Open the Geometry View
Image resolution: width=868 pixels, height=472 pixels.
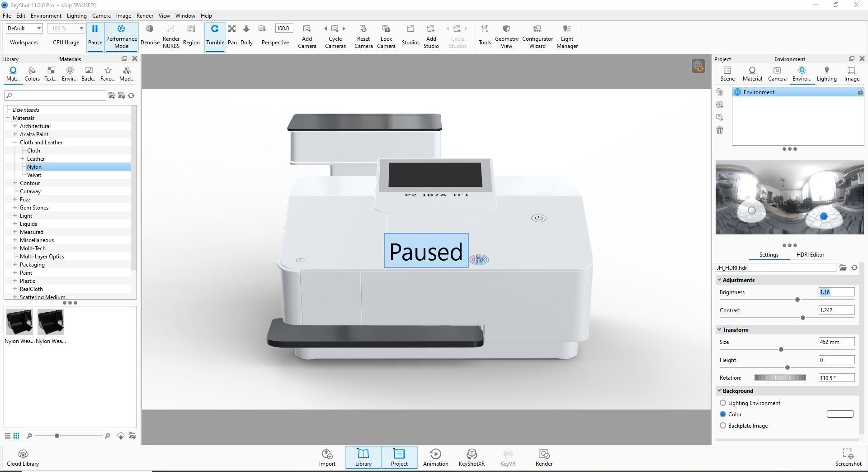tap(506, 36)
